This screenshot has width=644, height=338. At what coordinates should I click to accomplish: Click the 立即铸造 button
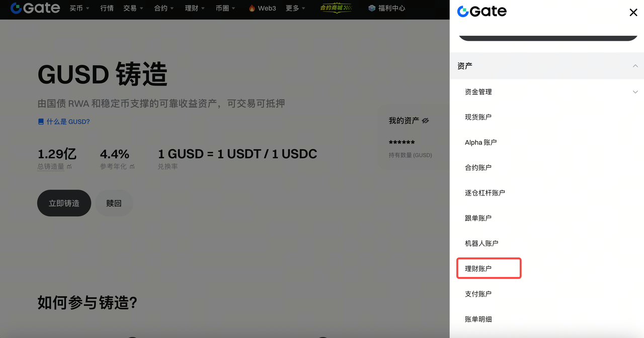[x=64, y=203]
